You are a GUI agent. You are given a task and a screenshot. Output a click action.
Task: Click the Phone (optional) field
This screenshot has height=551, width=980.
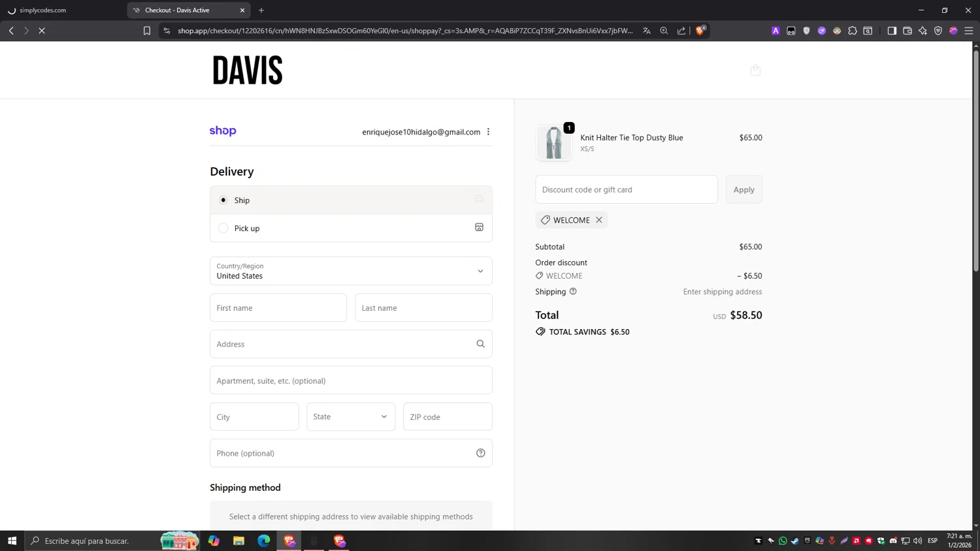point(351,453)
